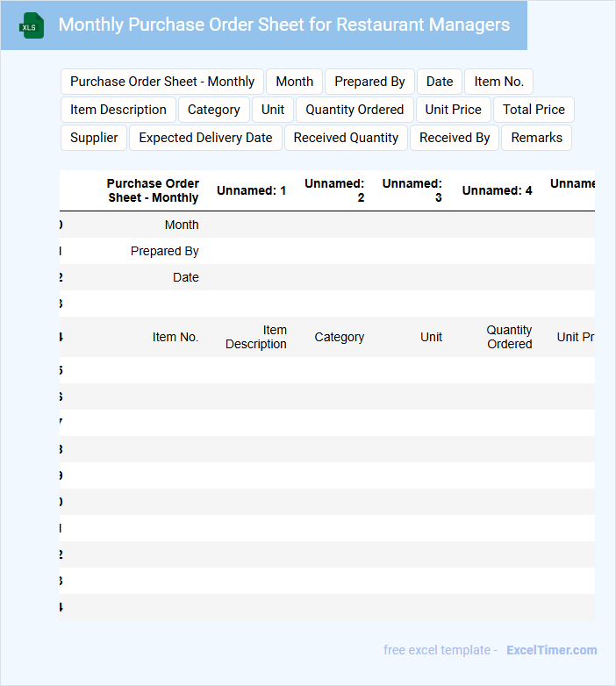Viewport: 616px width, 686px height.
Task: Click the 'Quantity Ordered' tag
Action: (355, 110)
